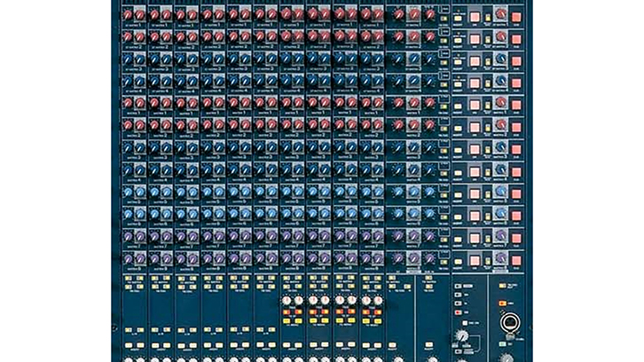Screen dimensions: 644x362
Task: Turn on the MATRIX 7 output ON button
Action: click(475, 239)
